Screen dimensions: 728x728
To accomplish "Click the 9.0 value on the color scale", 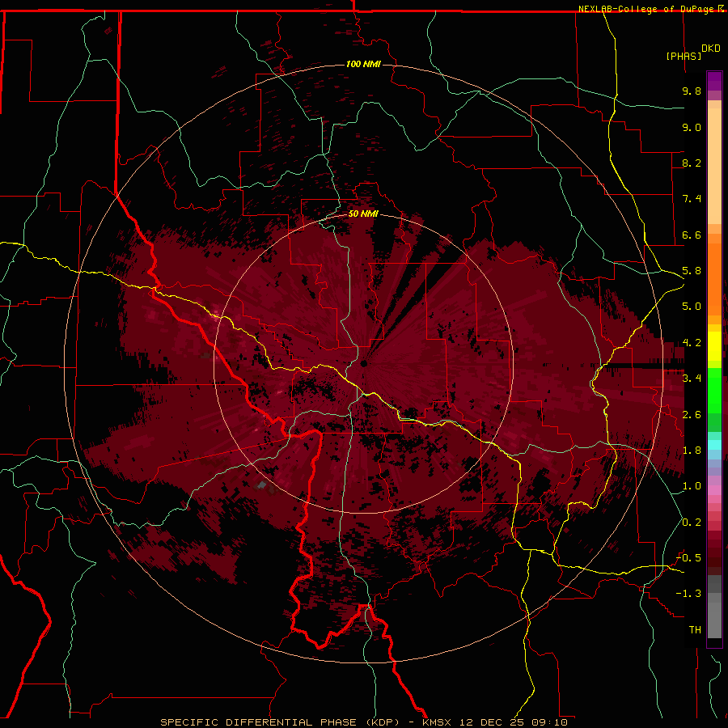I will coord(692,127).
